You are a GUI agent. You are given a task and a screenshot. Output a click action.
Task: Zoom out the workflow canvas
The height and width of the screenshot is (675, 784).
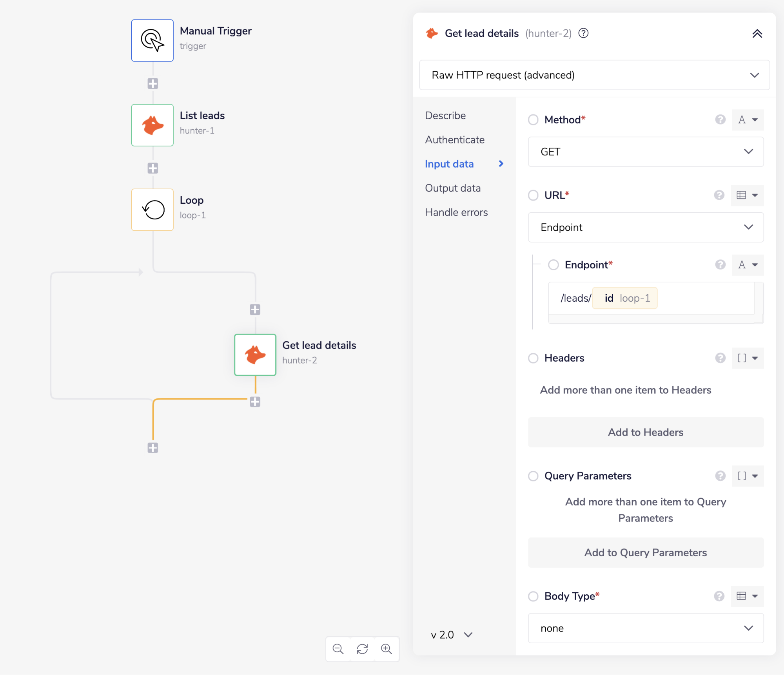pyautogui.click(x=338, y=649)
